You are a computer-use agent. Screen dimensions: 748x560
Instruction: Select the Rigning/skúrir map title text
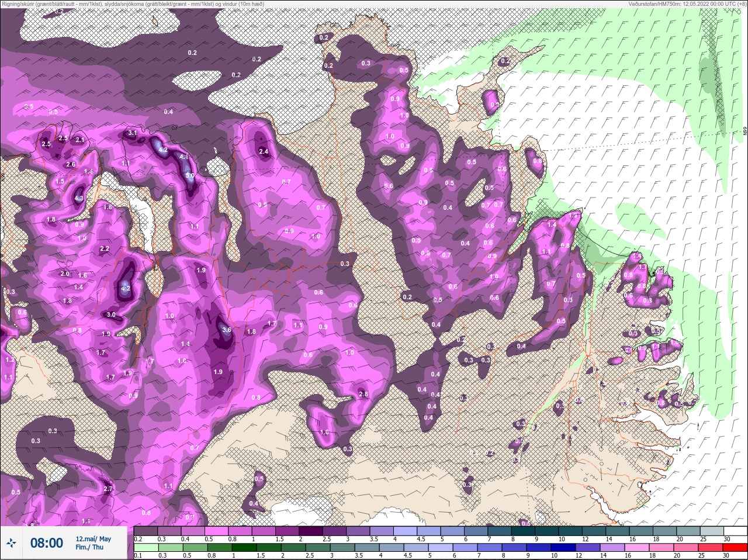(x=132, y=4)
